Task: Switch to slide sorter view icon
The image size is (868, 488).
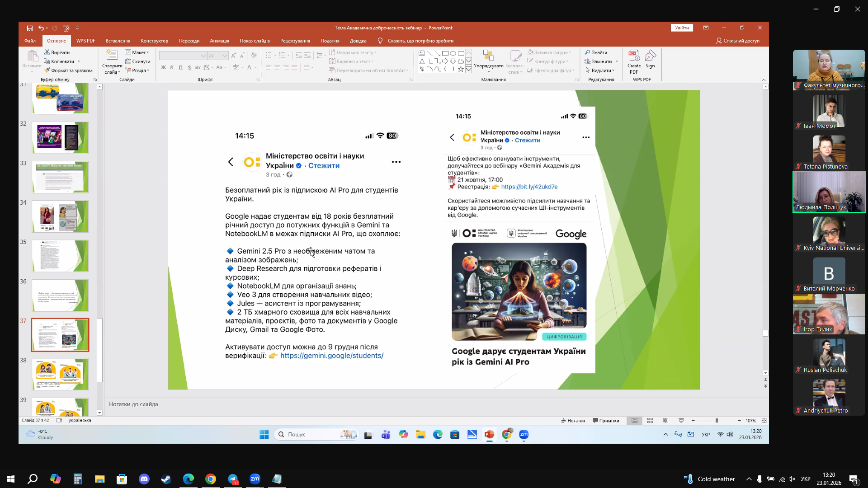Action: click(x=650, y=421)
